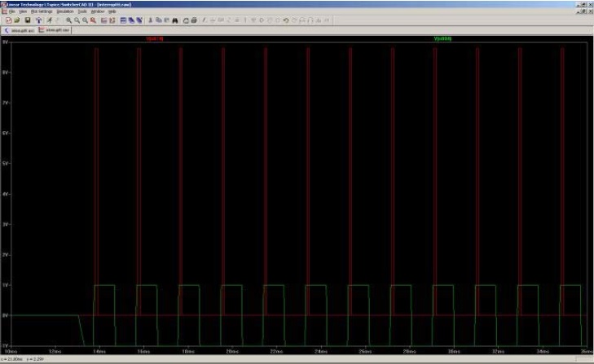Screen dimensions: 594x364
Task: Click the 5V label on vertical axis
Action: (6, 164)
